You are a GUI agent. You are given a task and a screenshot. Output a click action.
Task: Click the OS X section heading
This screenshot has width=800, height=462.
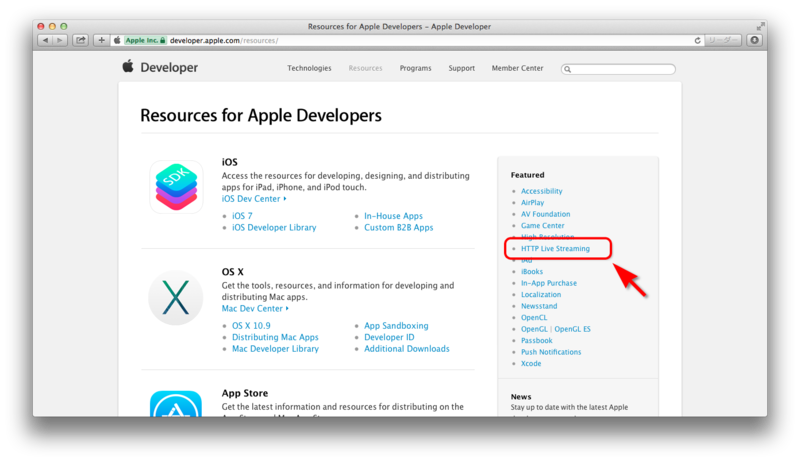point(233,272)
